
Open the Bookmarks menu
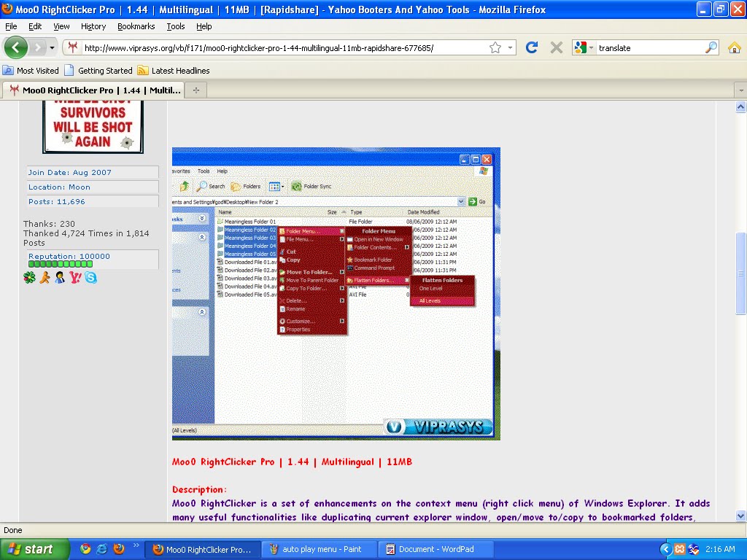136,26
